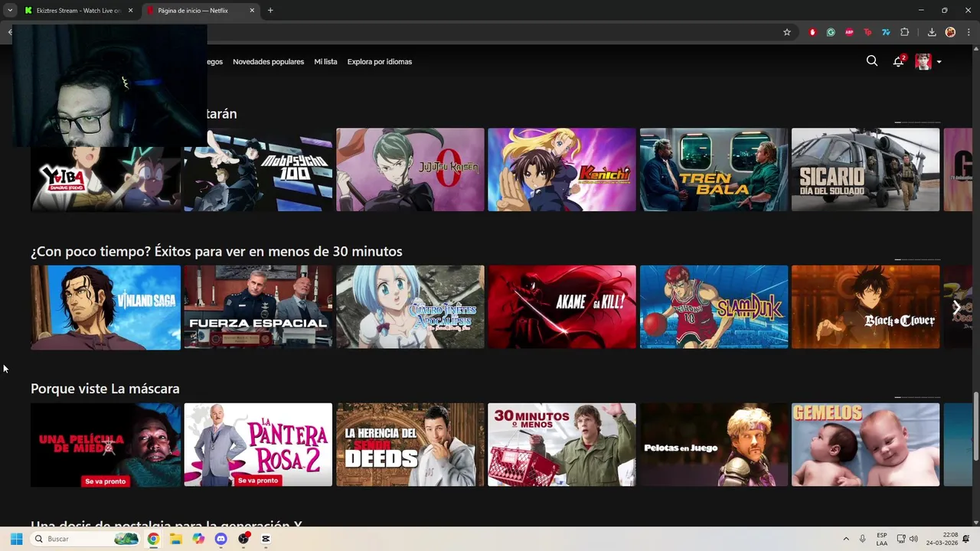
Task: Open Explora por idiomas
Action: (x=380, y=62)
